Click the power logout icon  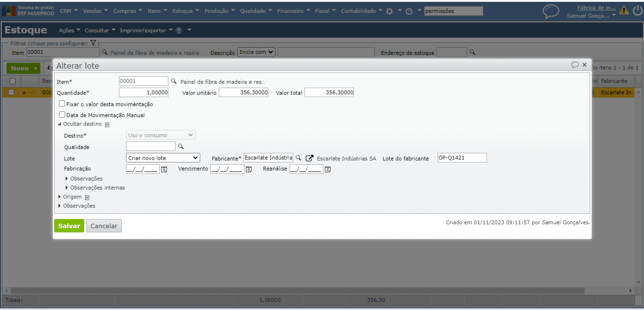coord(637,10)
